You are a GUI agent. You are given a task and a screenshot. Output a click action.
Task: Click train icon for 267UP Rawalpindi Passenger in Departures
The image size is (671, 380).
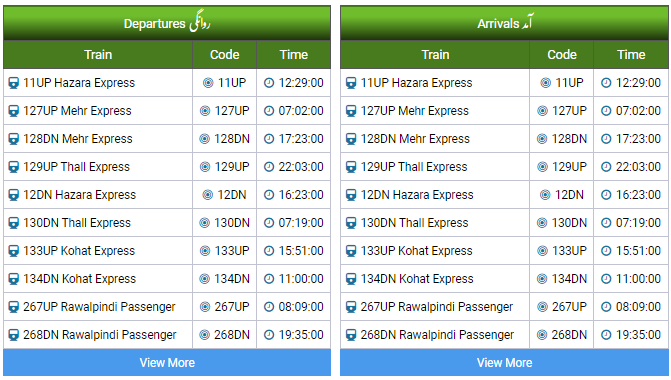(x=14, y=307)
